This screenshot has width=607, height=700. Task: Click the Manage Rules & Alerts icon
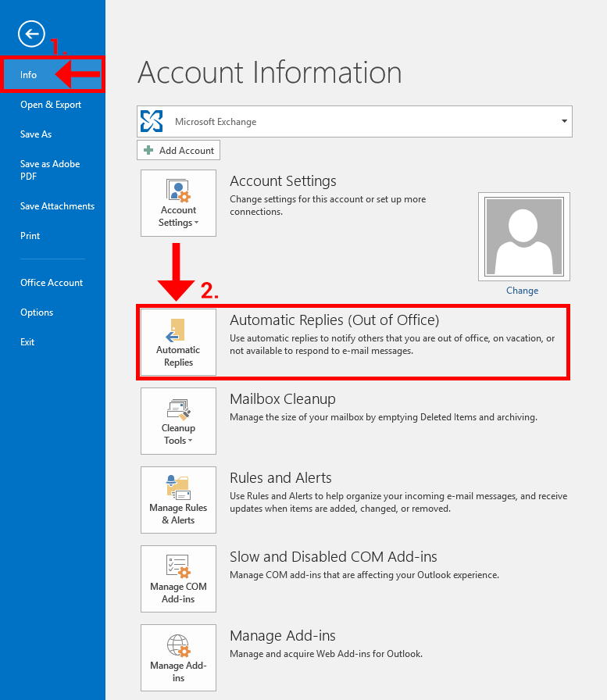pos(178,487)
